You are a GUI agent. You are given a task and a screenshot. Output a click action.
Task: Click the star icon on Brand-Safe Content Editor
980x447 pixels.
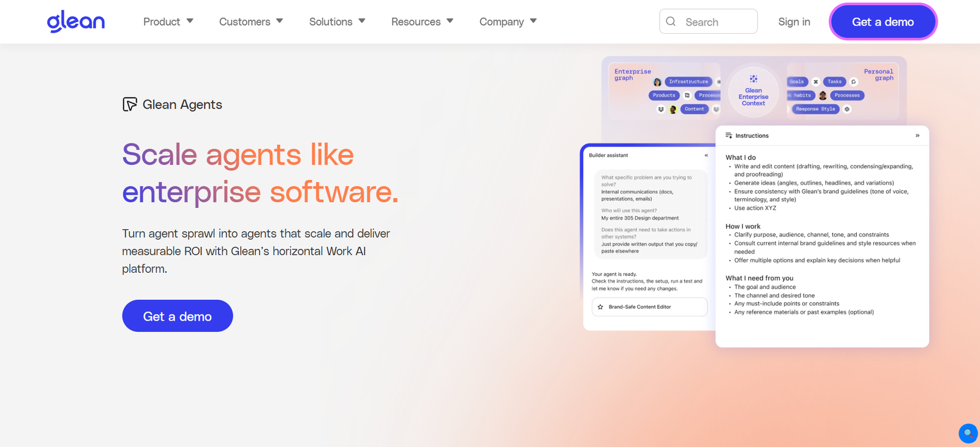(x=600, y=307)
